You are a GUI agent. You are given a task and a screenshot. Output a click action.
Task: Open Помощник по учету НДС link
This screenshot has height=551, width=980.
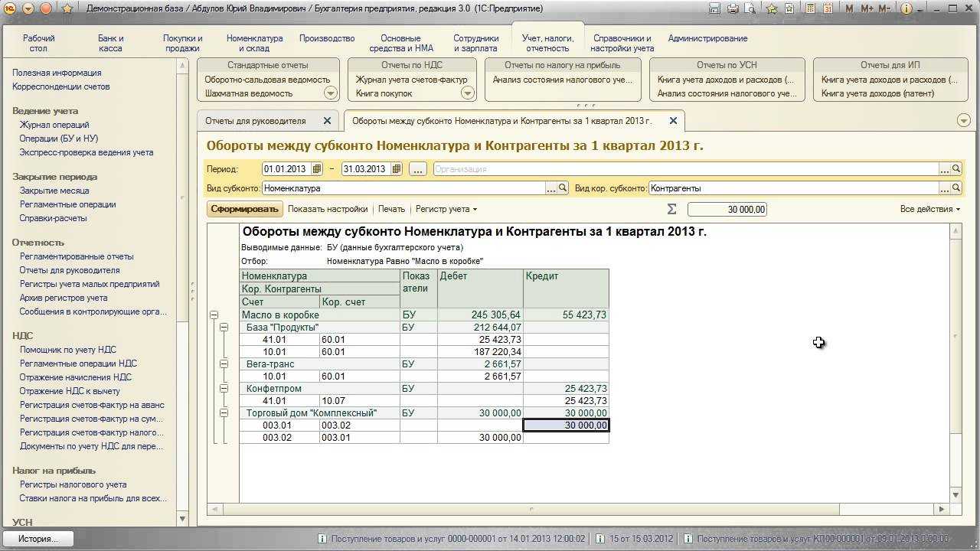click(67, 350)
